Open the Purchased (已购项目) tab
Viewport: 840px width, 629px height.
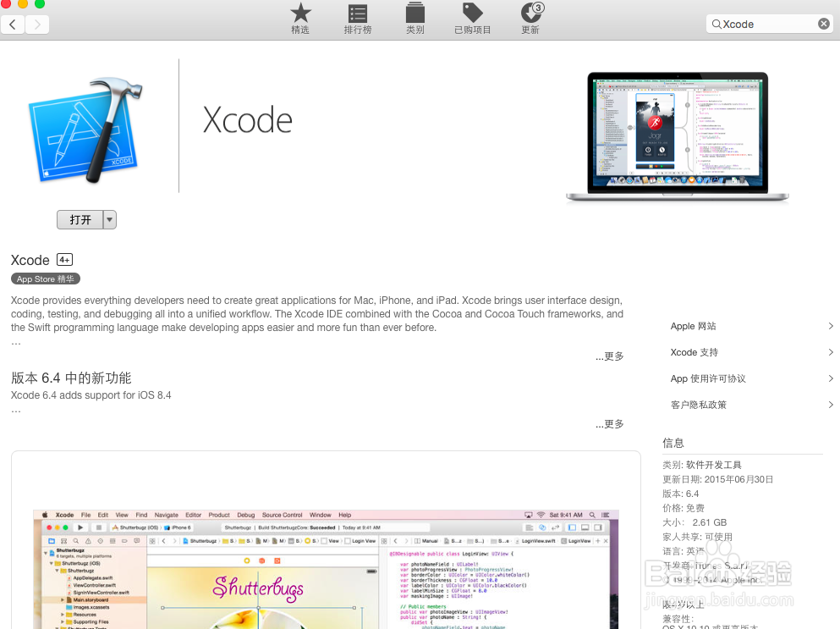click(473, 19)
